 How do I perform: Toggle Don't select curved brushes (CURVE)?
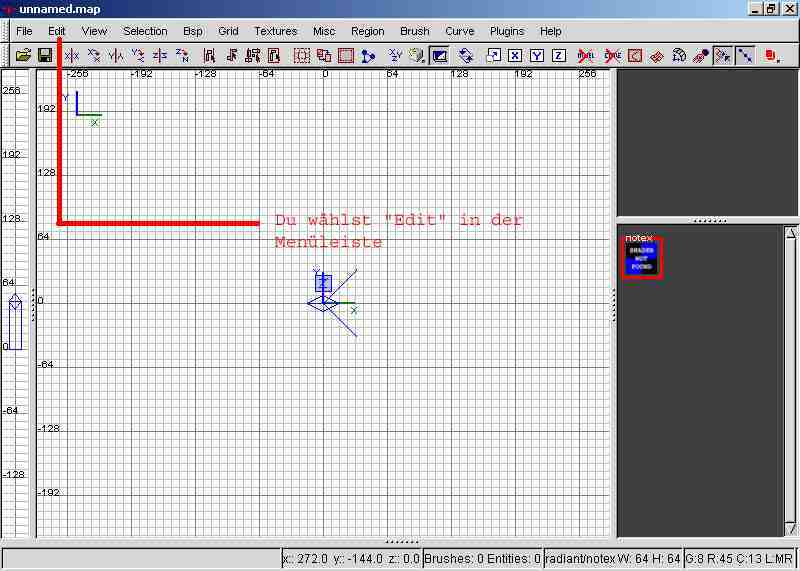613,56
